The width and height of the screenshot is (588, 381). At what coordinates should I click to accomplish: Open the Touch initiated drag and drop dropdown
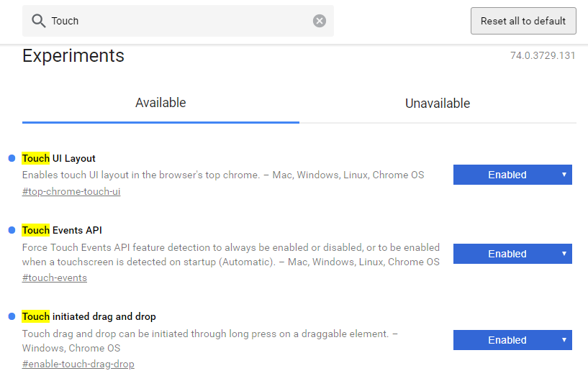click(512, 340)
